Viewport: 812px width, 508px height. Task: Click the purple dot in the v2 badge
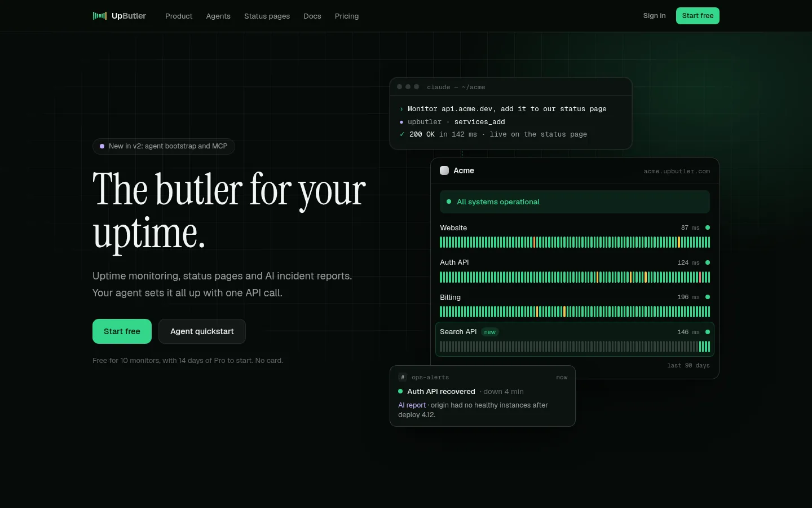click(x=102, y=146)
